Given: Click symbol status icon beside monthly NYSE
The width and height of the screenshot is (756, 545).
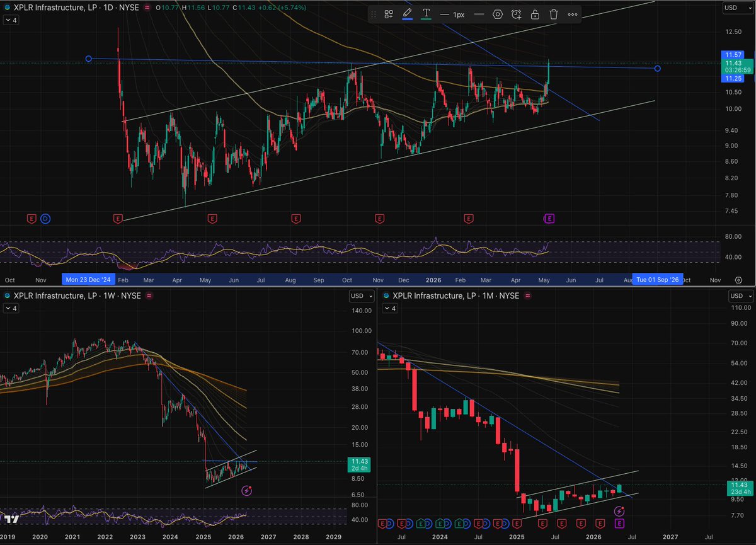Looking at the screenshot, I should (x=527, y=295).
